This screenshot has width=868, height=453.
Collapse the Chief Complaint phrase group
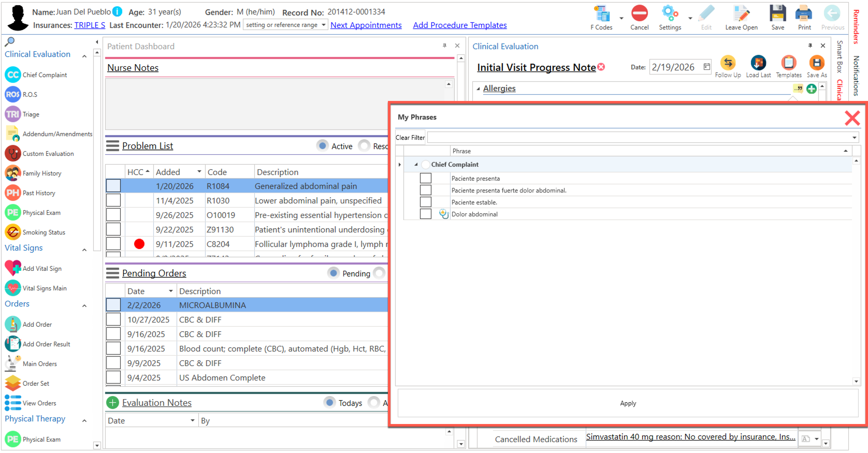(x=416, y=164)
